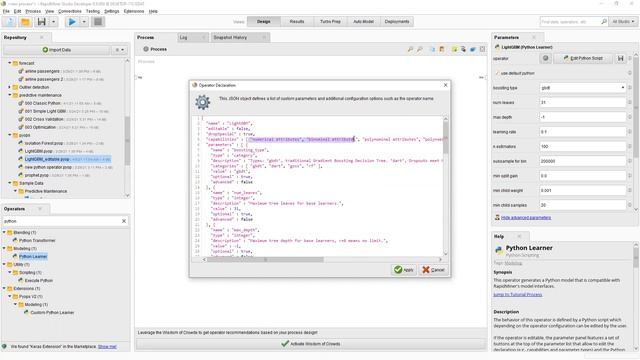
Task: Toggle the use default python checkbox
Action: click(498, 73)
